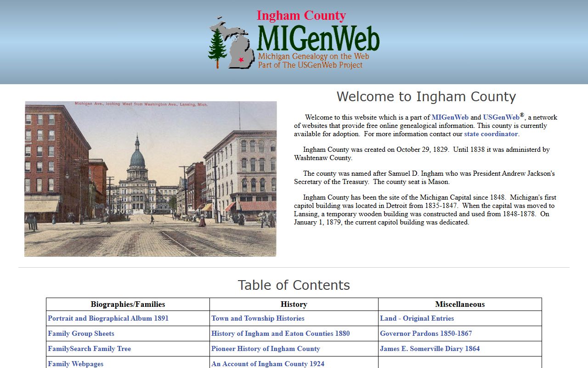Click the Table of Contents heading
Image resolution: width=588 pixels, height=368 pixels.
coord(294,285)
